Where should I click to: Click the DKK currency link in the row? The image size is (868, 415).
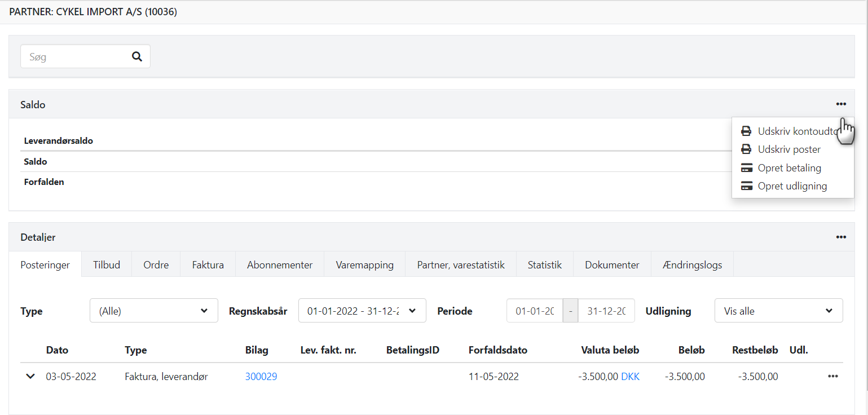pos(632,376)
